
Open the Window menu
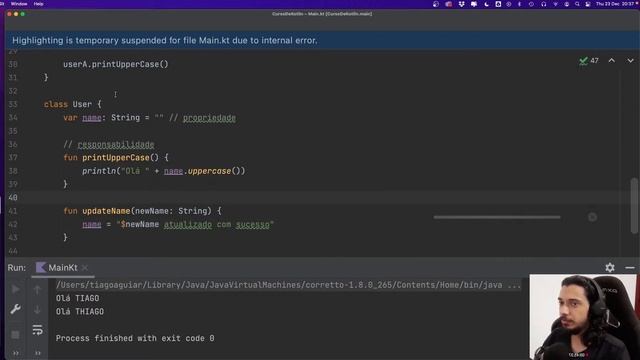point(19,4)
